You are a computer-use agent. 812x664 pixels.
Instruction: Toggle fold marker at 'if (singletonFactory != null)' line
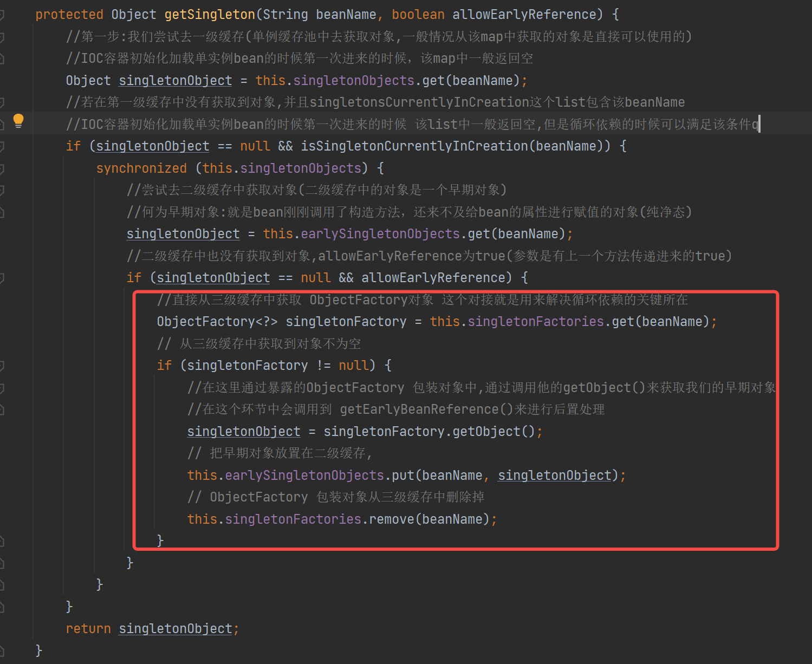click(2, 366)
